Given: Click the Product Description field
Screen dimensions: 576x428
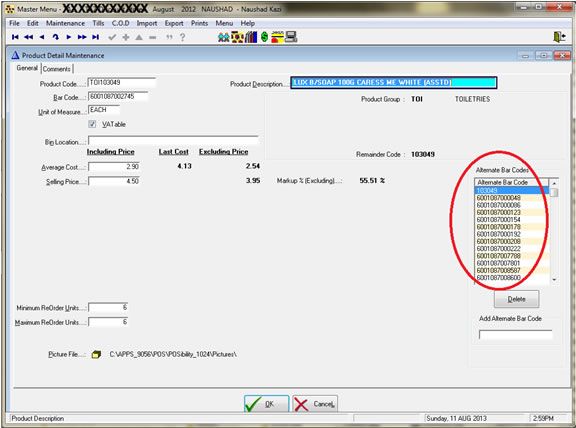Looking at the screenshot, I should (x=394, y=83).
